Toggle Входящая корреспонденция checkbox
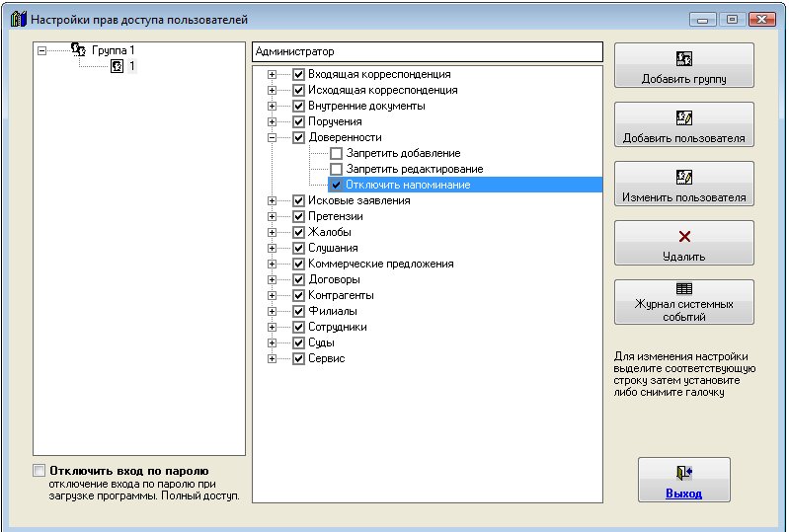 click(298, 74)
